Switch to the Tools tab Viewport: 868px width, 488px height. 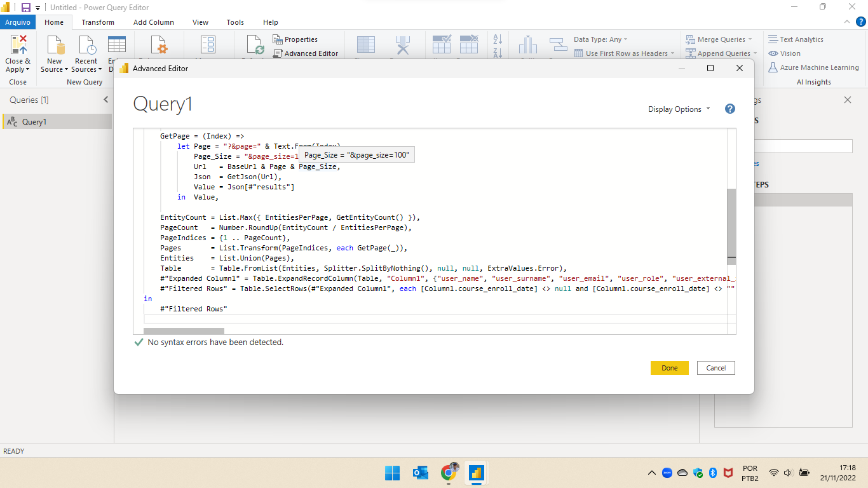click(x=235, y=22)
